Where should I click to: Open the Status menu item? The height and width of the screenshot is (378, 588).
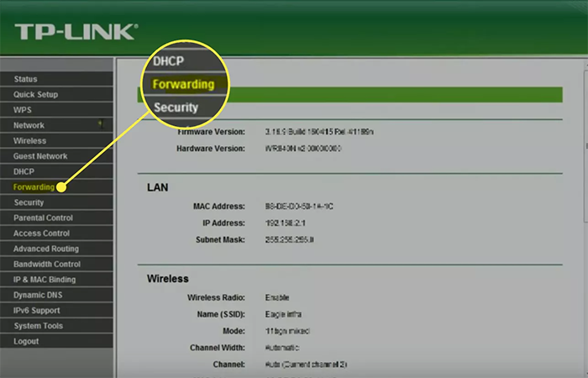pos(26,79)
